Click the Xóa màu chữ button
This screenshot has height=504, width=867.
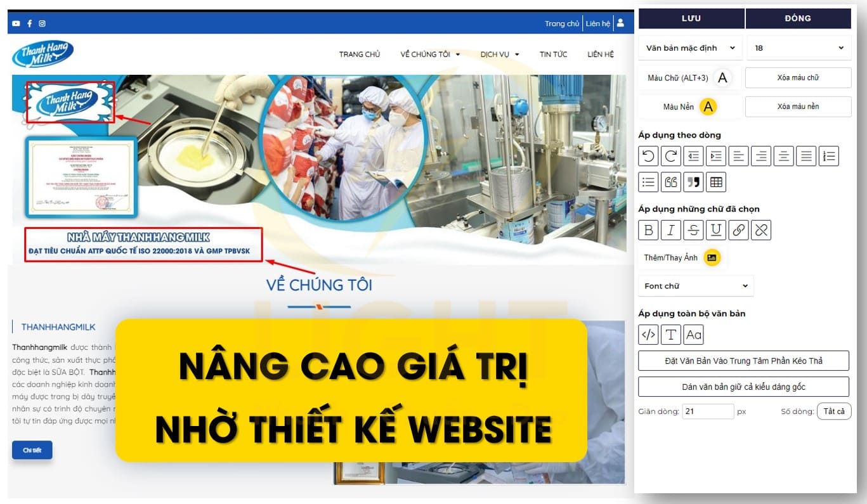(798, 77)
